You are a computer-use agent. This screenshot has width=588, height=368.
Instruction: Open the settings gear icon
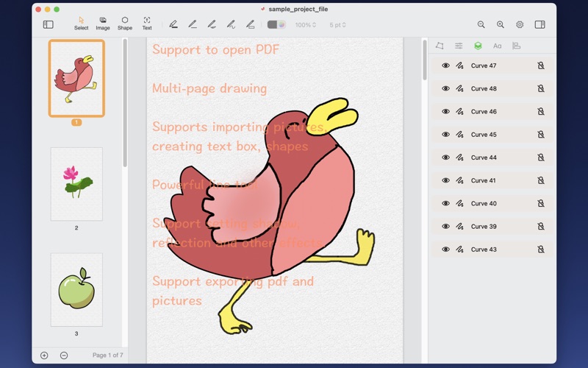[x=520, y=25]
